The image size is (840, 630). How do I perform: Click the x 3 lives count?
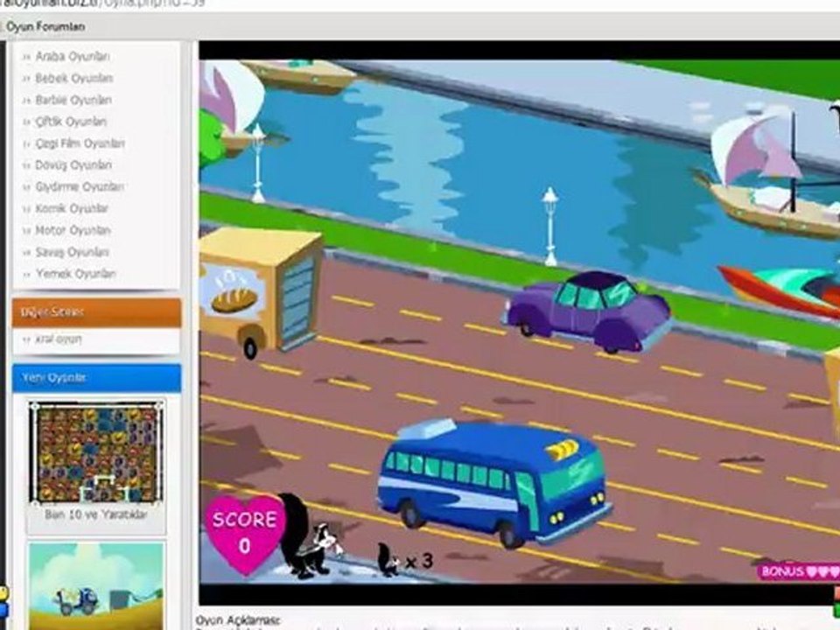pyautogui.click(x=419, y=561)
